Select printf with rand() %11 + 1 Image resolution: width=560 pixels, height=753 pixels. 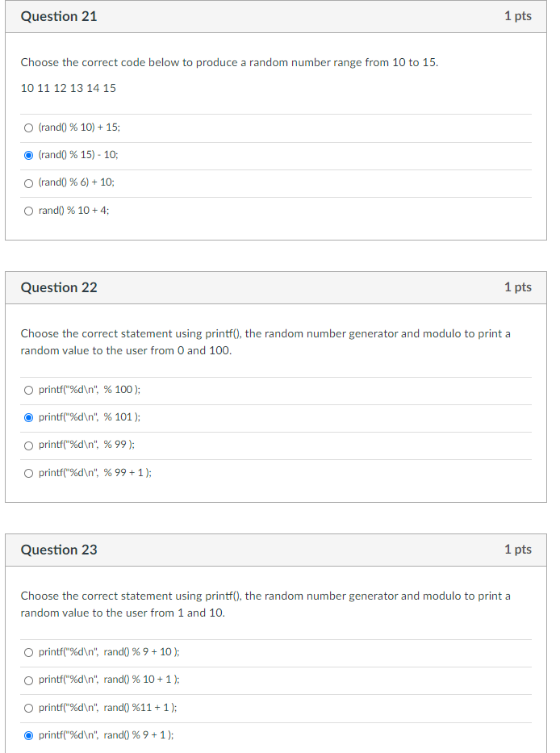pyautogui.click(x=29, y=707)
